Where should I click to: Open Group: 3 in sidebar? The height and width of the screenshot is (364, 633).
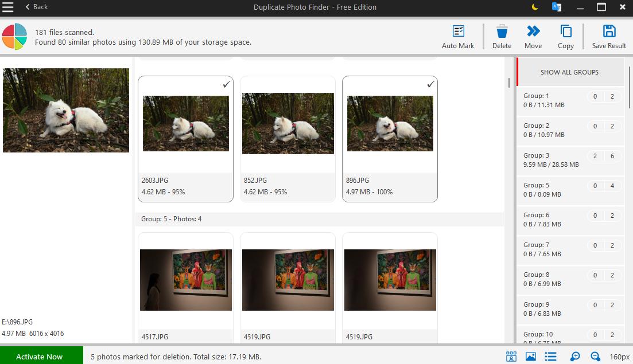click(x=570, y=160)
